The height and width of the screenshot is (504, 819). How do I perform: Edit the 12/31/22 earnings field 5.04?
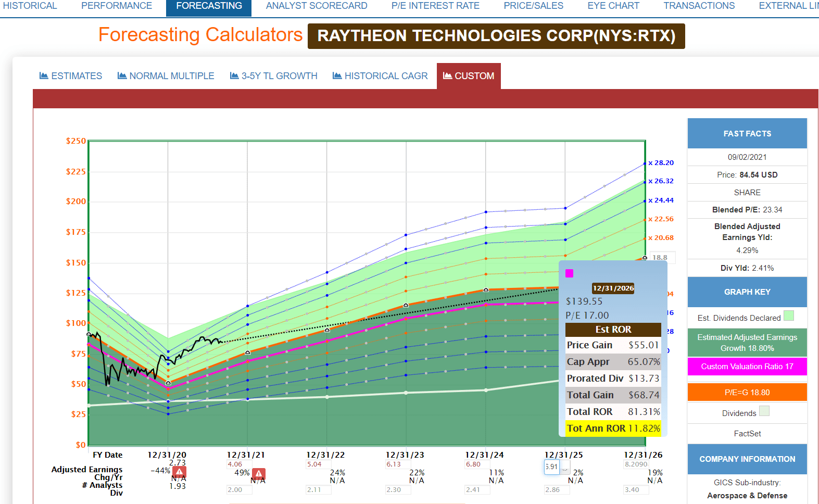point(318,464)
